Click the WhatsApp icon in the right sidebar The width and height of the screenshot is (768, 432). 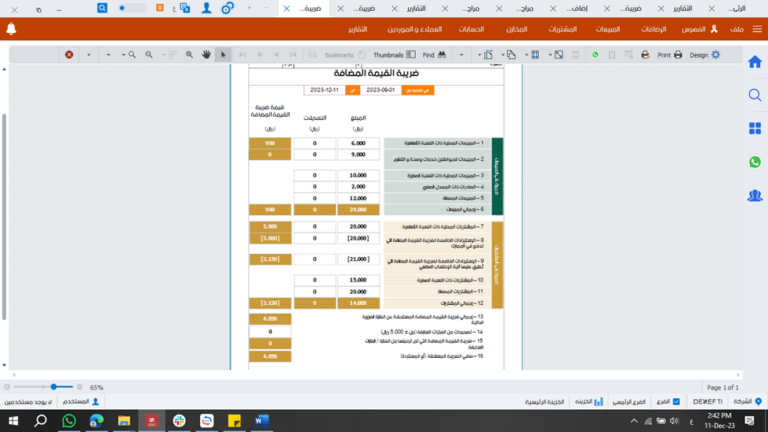point(755,162)
